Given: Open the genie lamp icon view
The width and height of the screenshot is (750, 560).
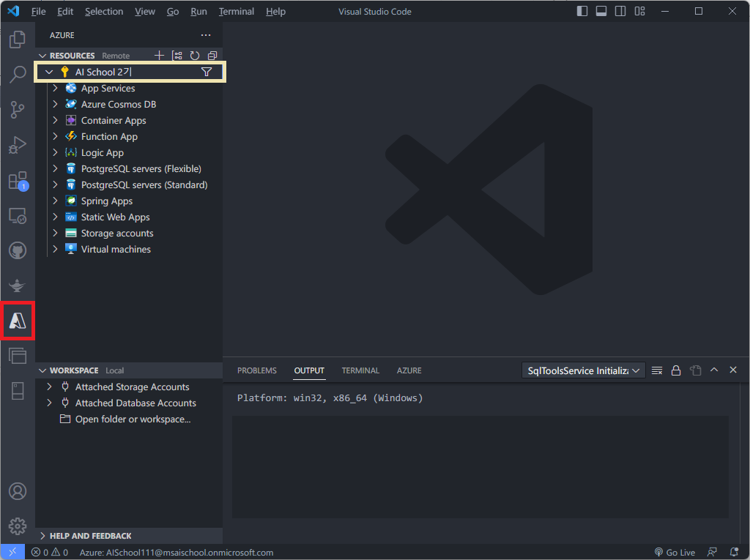Looking at the screenshot, I should (x=18, y=285).
